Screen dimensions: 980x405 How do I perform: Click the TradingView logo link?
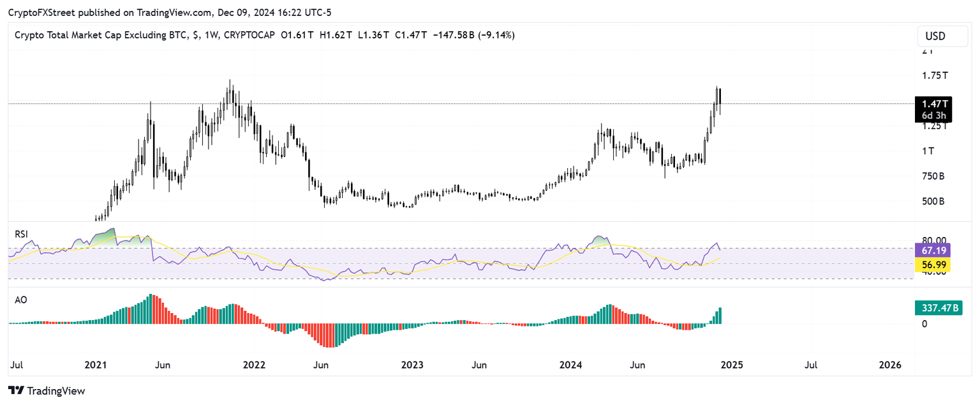(46, 390)
